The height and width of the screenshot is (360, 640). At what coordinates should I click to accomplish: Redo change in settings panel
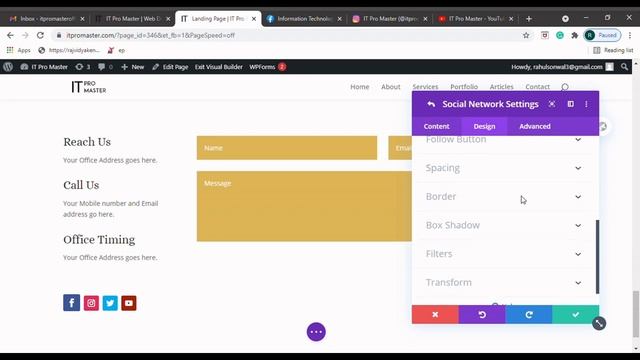(x=529, y=314)
